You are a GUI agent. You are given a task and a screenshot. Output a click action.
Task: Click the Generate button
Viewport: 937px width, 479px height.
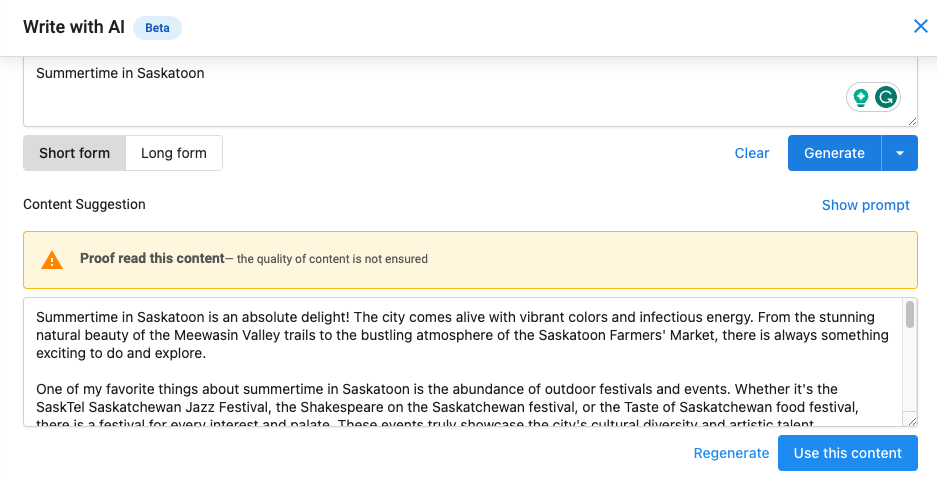pos(834,153)
